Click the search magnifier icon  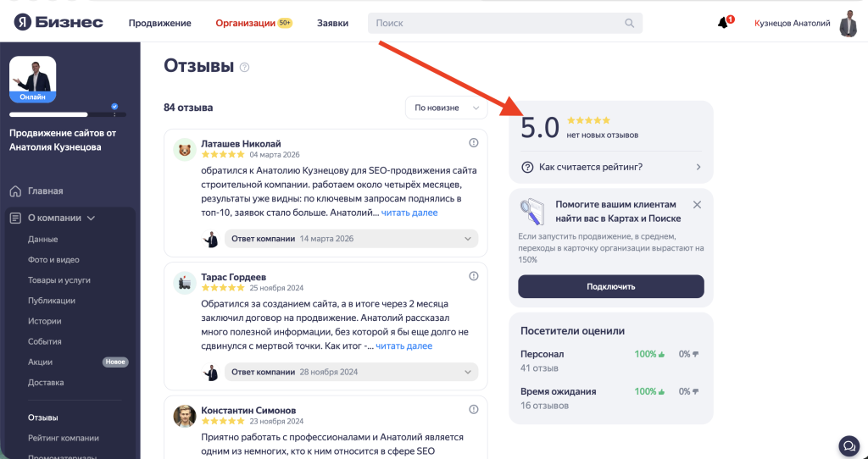630,23
